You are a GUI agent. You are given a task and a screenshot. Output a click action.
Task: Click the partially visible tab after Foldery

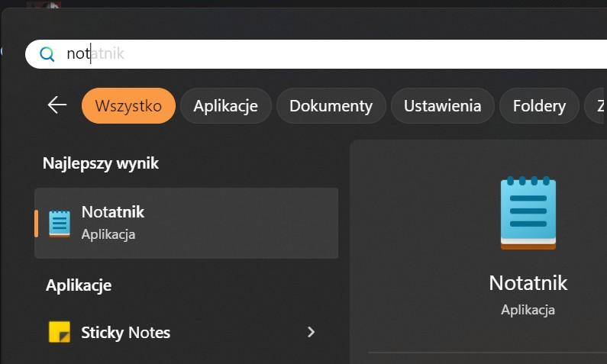pos(596,106)
